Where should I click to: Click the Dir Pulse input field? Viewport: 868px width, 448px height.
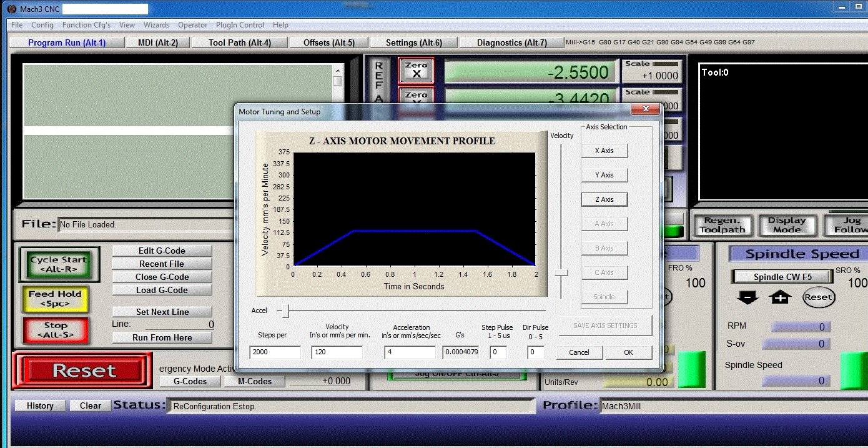click(536, 352)
